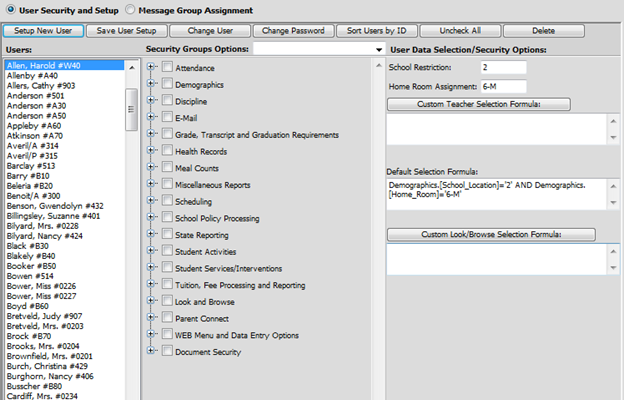Tick the Scheduling checkbox
625x401 pixels.
[167, 201]
